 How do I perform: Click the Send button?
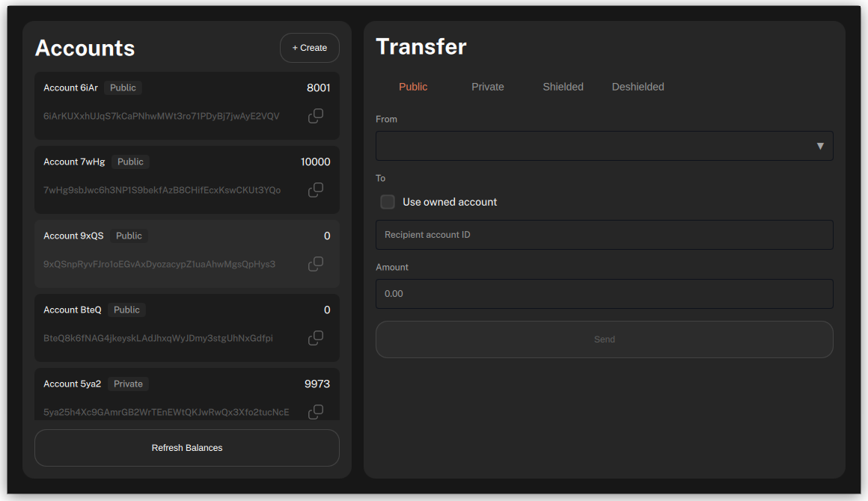(604, 339)
